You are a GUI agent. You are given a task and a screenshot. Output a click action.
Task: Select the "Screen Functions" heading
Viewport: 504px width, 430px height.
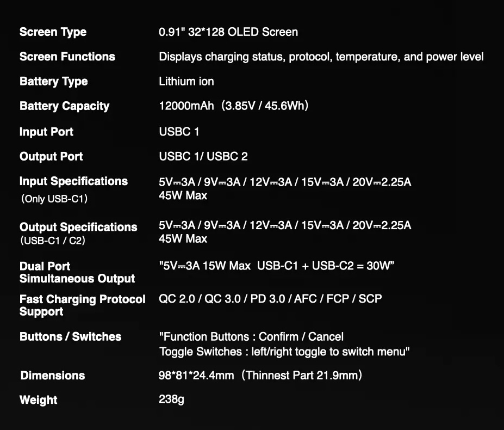pos(67,57)
